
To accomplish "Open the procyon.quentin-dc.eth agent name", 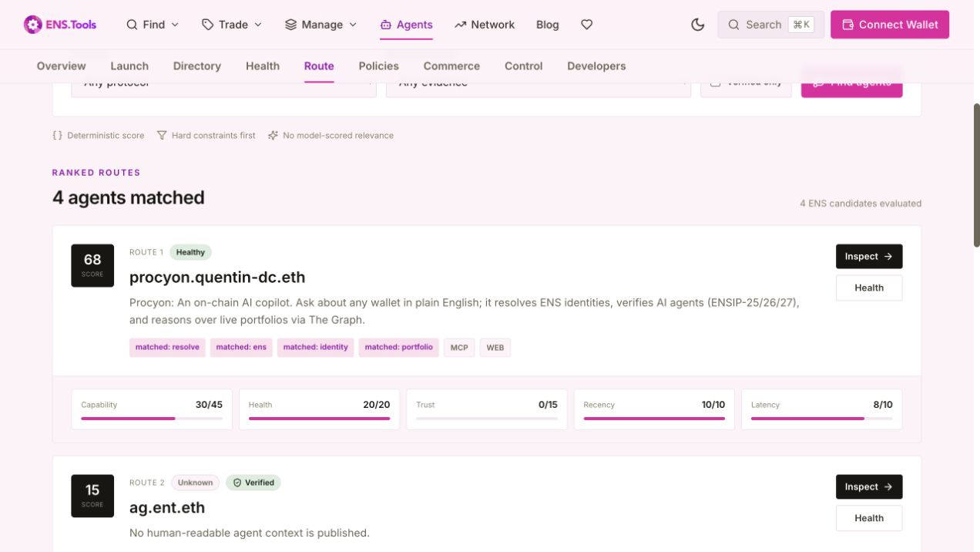I will (x=217, y=278).
